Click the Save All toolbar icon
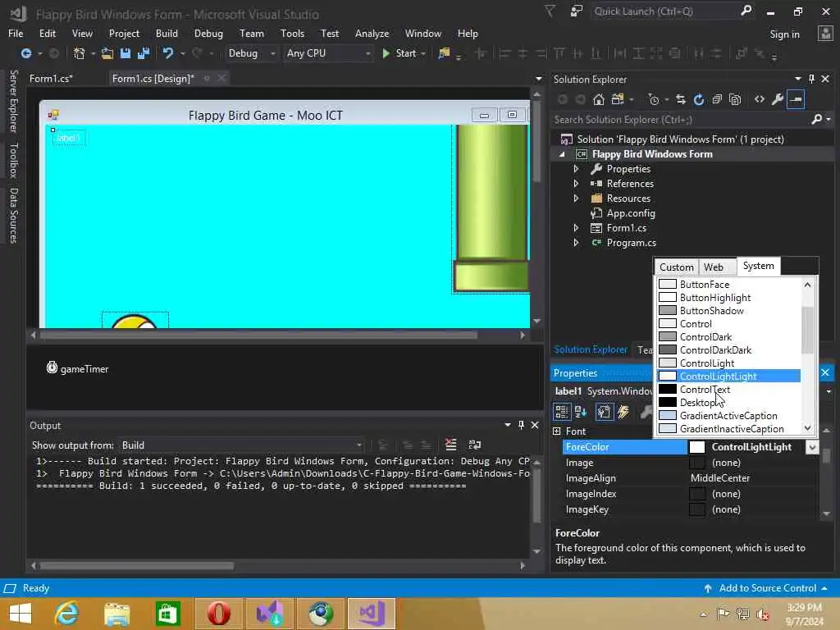Image resolution: width=840 pixels, height=630 pixels. tap(144, 53)
